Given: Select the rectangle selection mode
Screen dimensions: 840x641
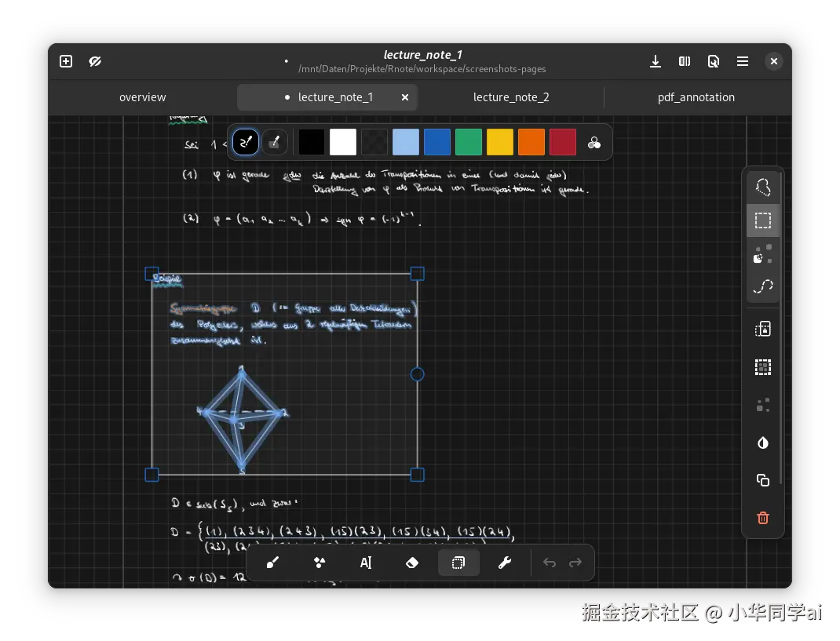Looking at the screenshot, I should 763,220.
